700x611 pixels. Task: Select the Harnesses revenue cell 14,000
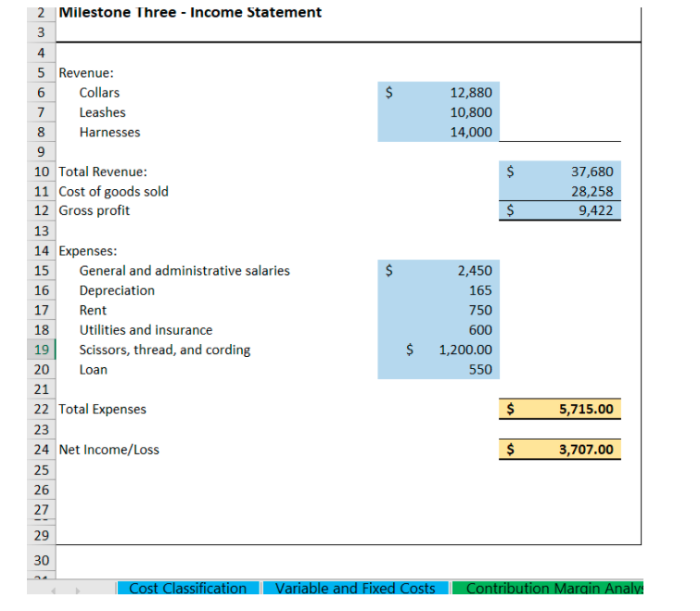click(x=439, y=132)
